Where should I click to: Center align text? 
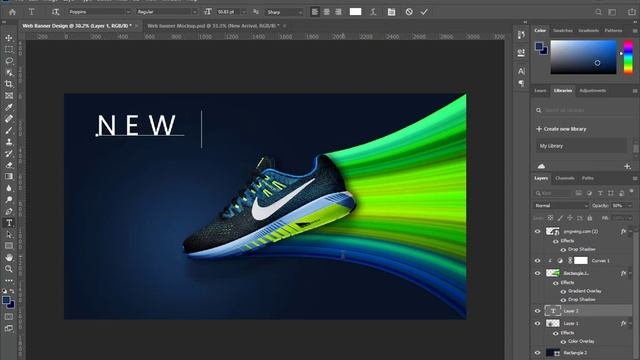[327, 12]
